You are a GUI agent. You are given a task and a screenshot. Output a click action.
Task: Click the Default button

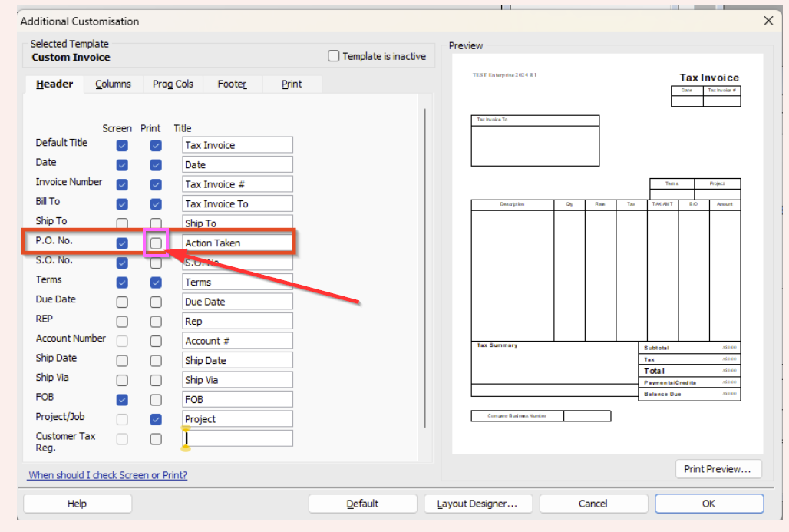click(362, 504)
